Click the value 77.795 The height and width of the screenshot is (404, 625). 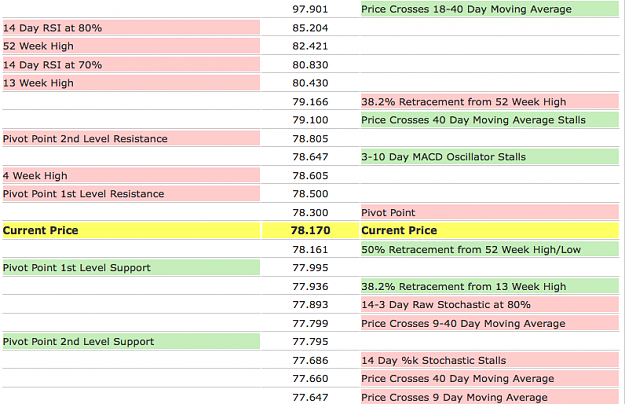tap(310, 341)
